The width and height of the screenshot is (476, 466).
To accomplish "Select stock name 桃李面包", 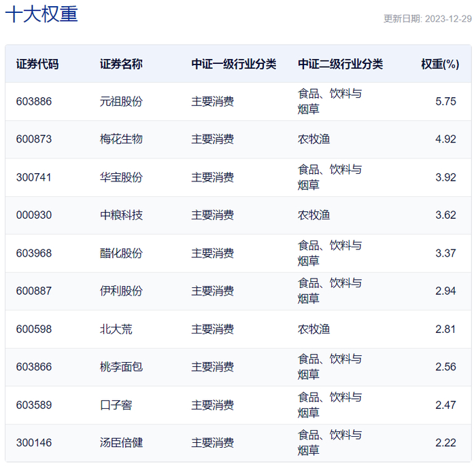I will pos(121,367).
